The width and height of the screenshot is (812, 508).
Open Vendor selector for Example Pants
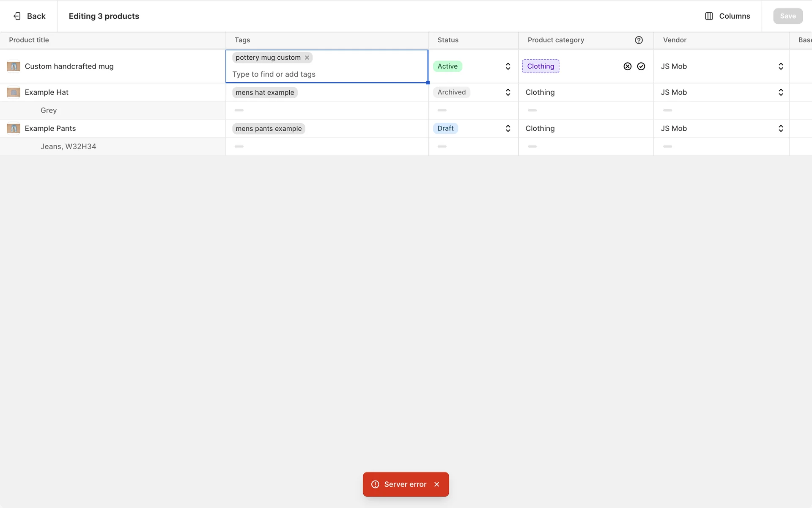point(780,128)
